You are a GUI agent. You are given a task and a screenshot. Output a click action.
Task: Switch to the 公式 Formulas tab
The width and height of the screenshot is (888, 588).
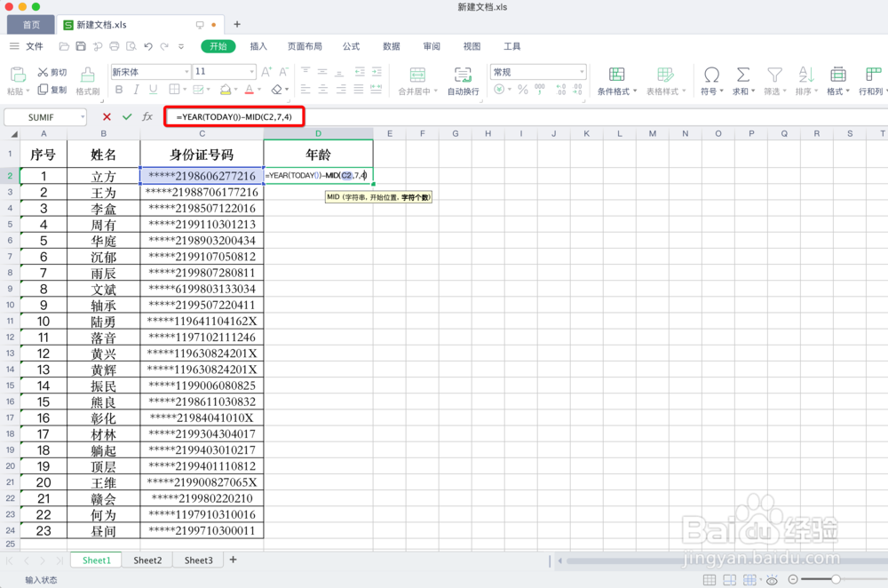(x=351, y=46)
